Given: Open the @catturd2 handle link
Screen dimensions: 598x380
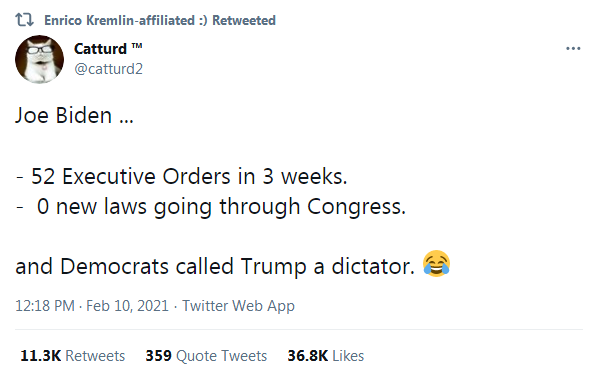Looking at the screenshot, I should click(108, 69).
